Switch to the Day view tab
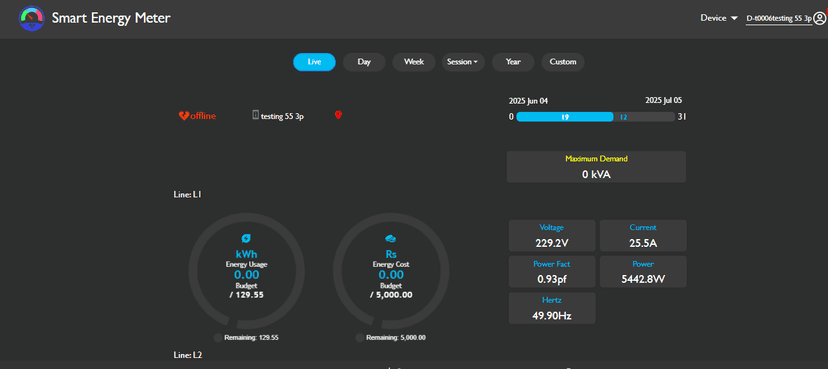828x369 pixels. point(364,62)
